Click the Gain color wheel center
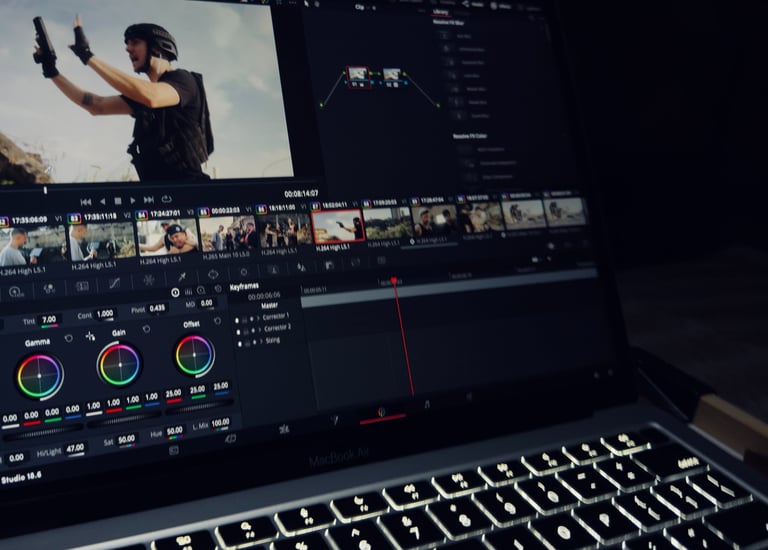The image size is (768, 550). click(x=120, y=364)
